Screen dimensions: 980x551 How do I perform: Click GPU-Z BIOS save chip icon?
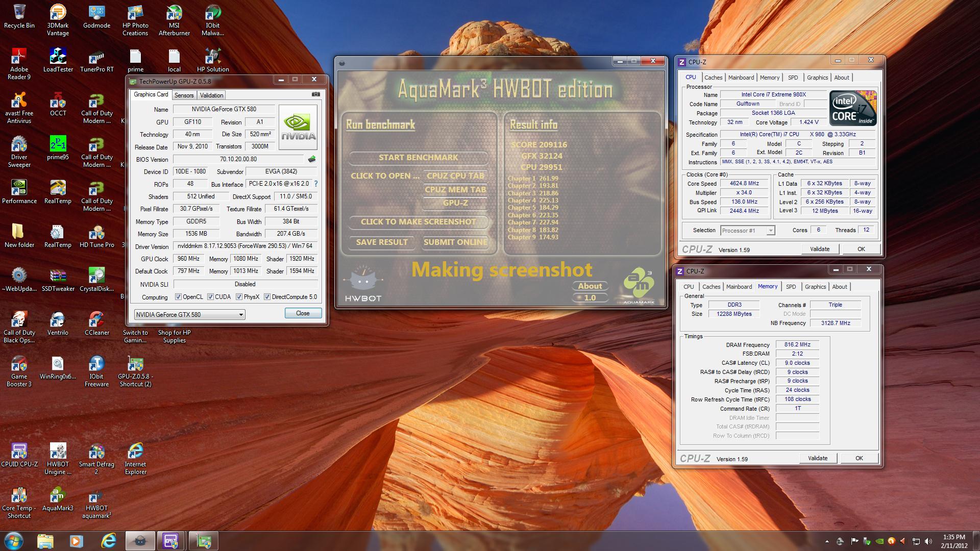[x=311, y=159]
